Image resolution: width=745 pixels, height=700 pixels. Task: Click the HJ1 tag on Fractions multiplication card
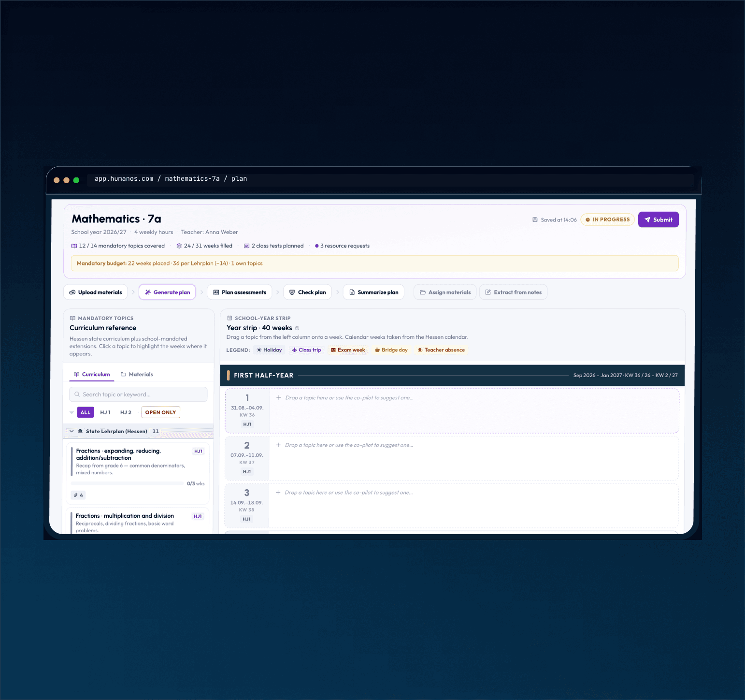click(x=198, y=516)
